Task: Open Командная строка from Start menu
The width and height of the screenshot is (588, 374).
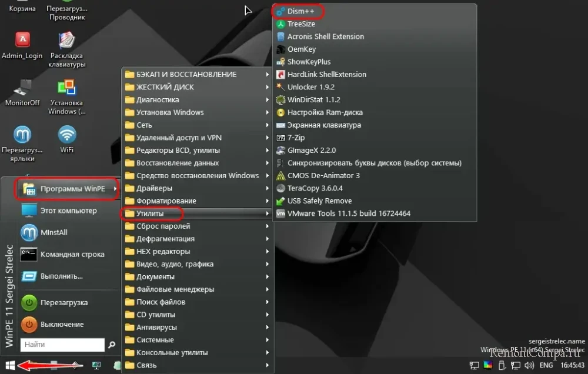Action: tap(68, 255)
